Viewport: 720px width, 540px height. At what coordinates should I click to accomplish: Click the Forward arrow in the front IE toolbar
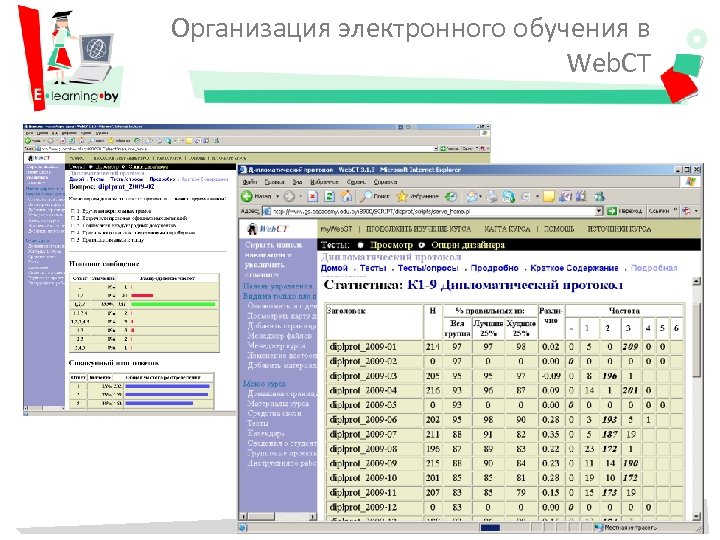(x=289, y=197)
